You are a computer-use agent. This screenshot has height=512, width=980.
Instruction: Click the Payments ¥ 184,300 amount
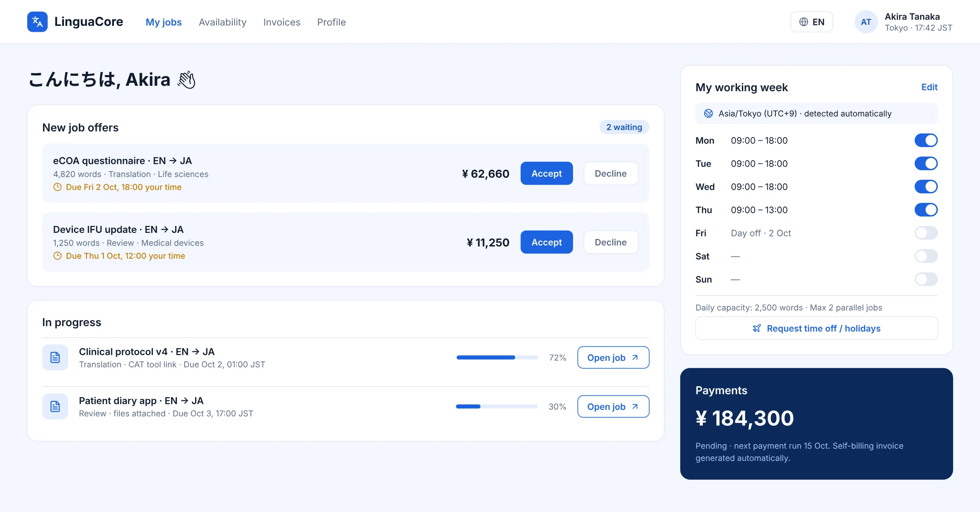coord(745,418)
